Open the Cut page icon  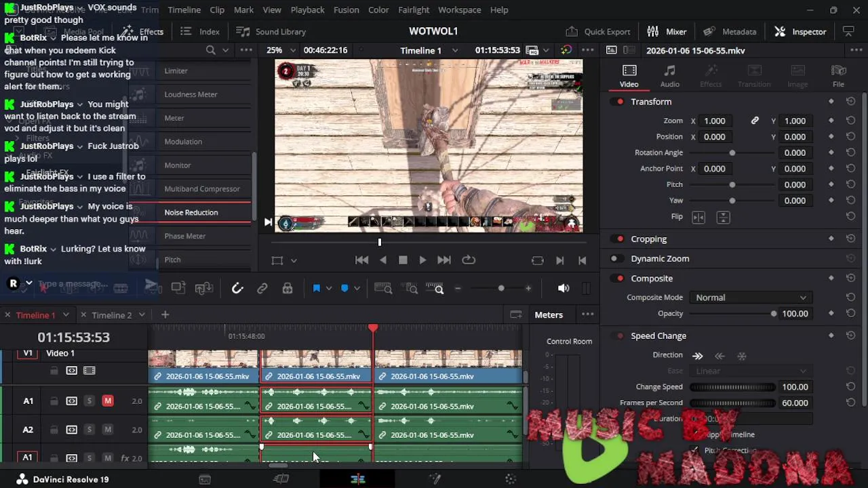pos(281,479)
